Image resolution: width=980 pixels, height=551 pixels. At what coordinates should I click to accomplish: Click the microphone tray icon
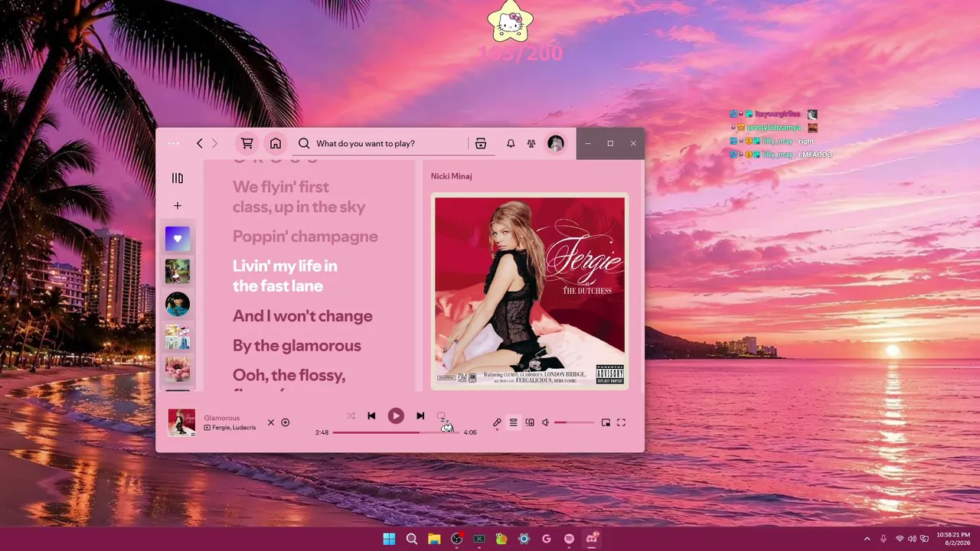[884, 539]
